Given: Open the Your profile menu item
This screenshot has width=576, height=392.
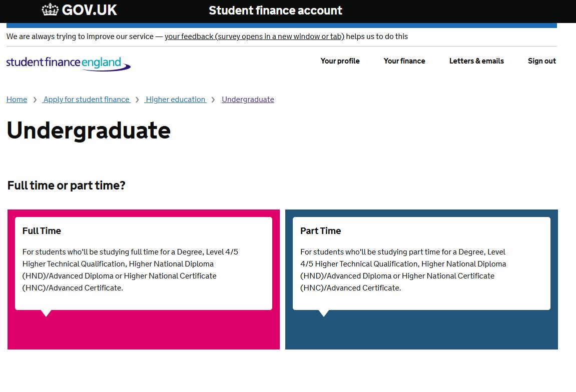Looking at the screenshot, I should [340, 61].
